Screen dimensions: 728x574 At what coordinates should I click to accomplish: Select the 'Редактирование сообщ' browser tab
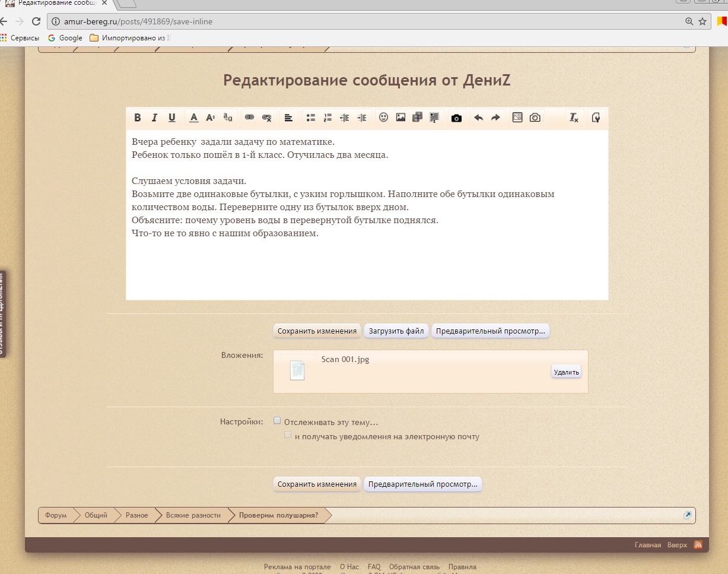tap(56, 4)
